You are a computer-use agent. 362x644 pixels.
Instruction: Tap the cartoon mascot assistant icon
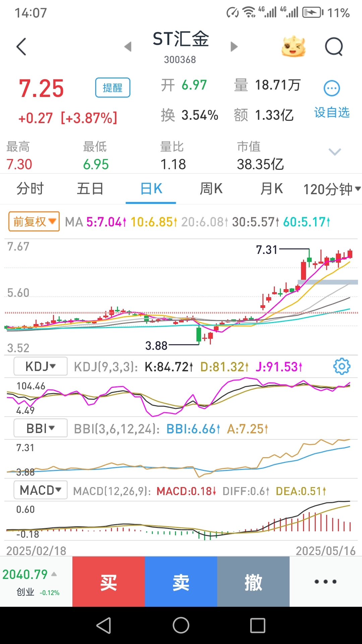click(293, 46)
